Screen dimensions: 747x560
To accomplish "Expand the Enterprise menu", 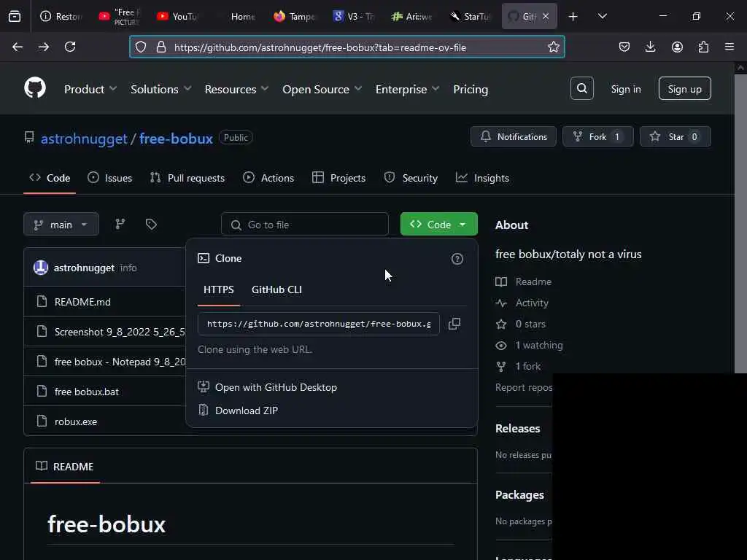I will 407,89.
